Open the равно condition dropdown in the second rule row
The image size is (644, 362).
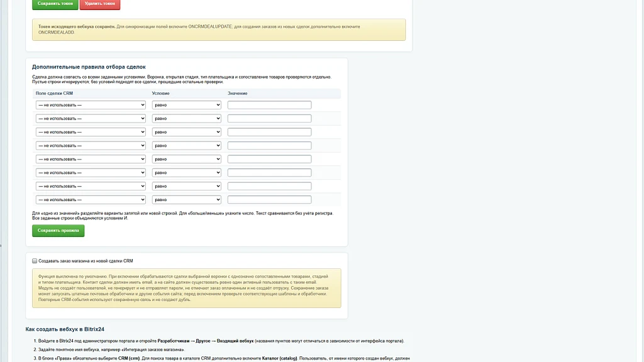pyautogui.click(x=186, y=119)
